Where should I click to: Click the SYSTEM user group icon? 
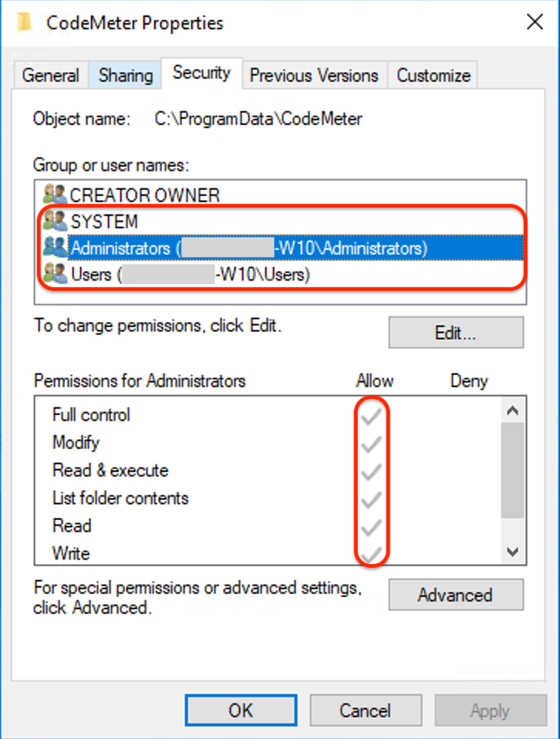56,221
